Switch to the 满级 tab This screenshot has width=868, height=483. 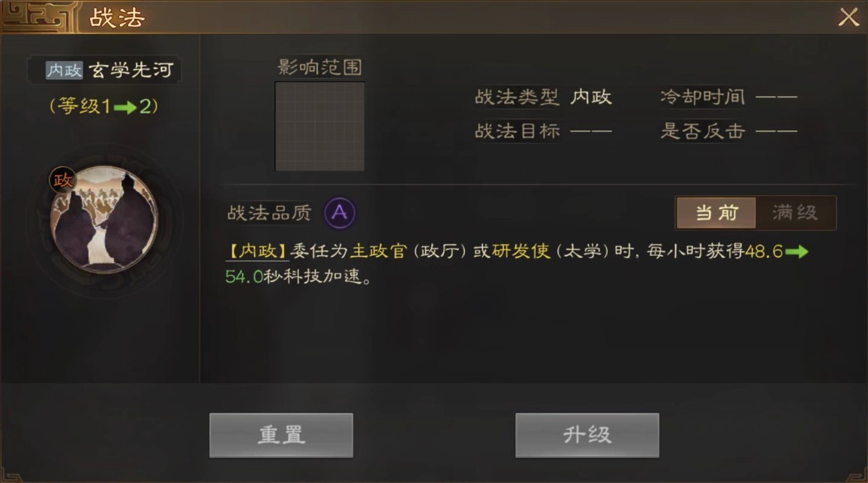pos(795,212)
